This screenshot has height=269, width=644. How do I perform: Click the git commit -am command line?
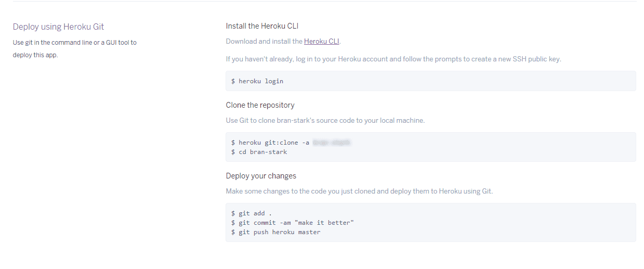click(292, 223)
